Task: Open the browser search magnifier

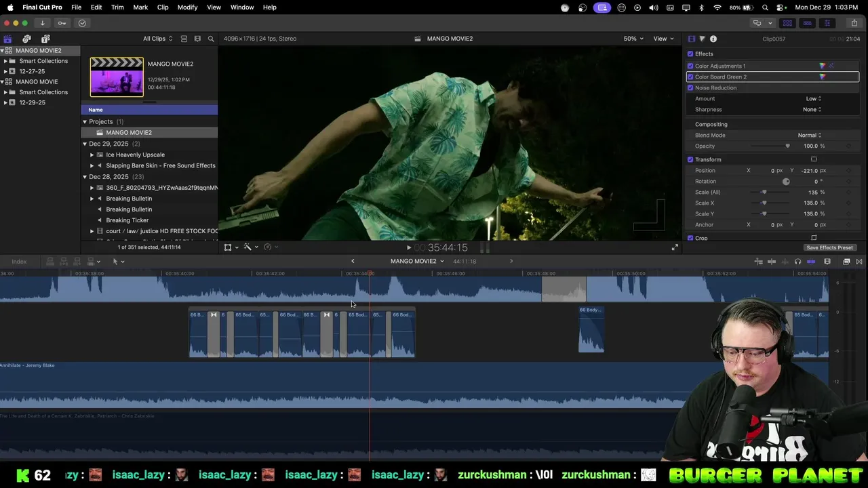Action: click(x=211, y=39)
